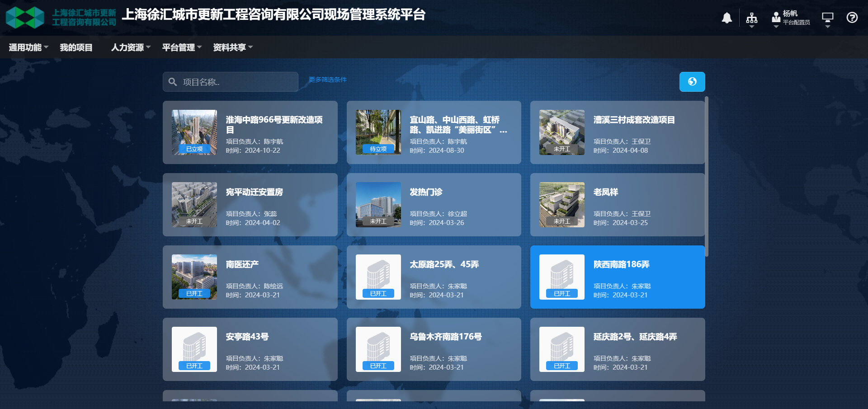The height and width of the screenshot is (409, 868).
Task: Click the organization structure icon in header
Action: pos(752,18)
